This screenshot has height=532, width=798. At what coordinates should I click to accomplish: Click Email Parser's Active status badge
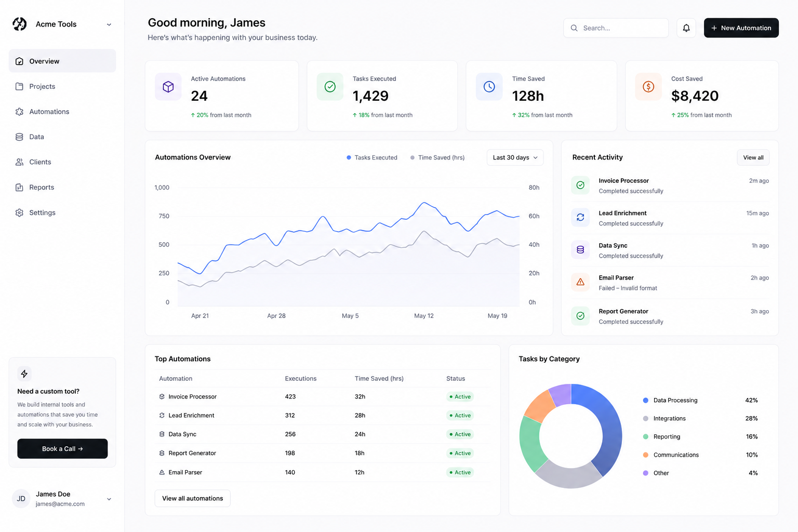(460, 472)
